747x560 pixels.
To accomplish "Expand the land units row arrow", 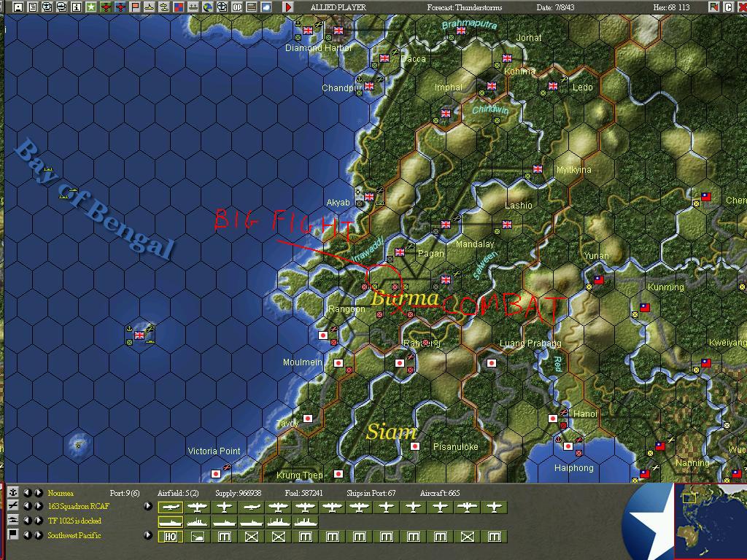I will point(147,534).
